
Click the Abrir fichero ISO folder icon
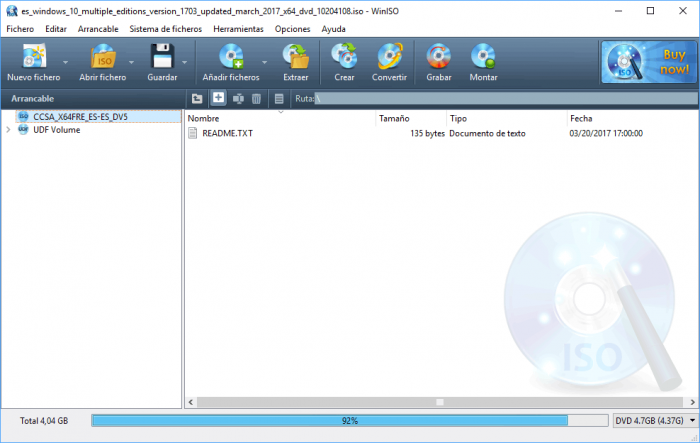(103, 57)
